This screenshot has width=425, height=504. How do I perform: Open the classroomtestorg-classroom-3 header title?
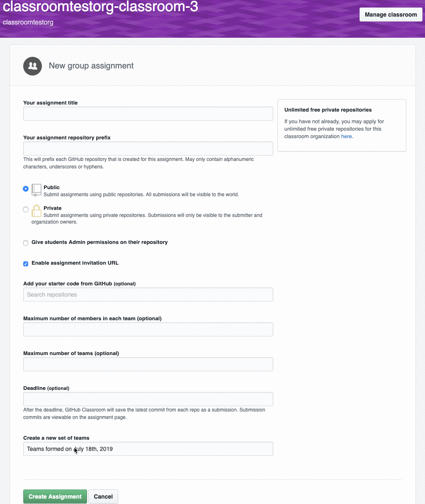pos(100,7)
